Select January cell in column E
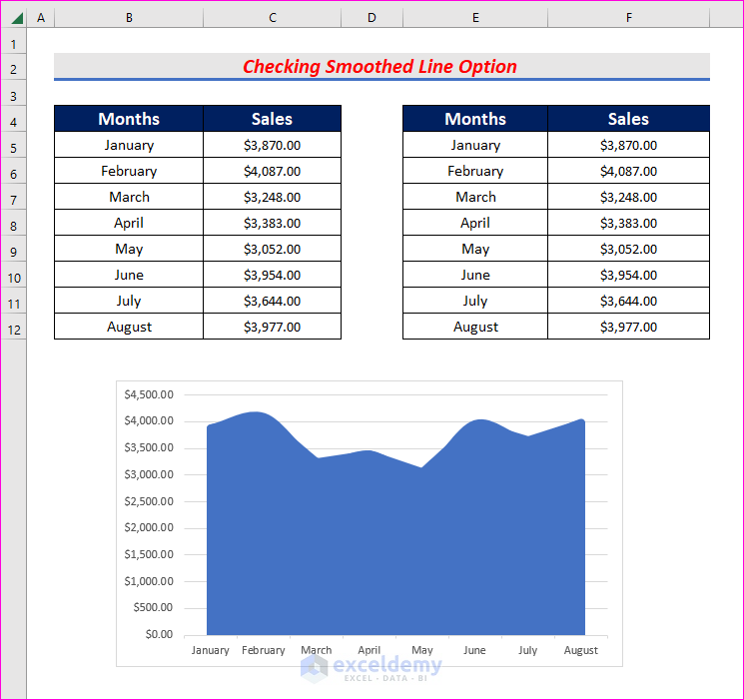Image resolution: width=744 pixels, height=700 pixels. [x=475, y=145]
